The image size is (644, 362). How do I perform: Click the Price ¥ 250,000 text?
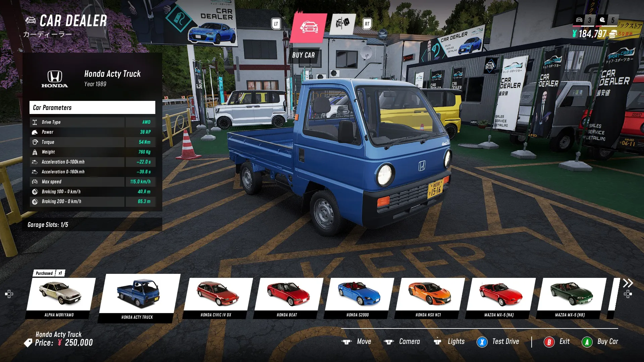tap(64, 343)
